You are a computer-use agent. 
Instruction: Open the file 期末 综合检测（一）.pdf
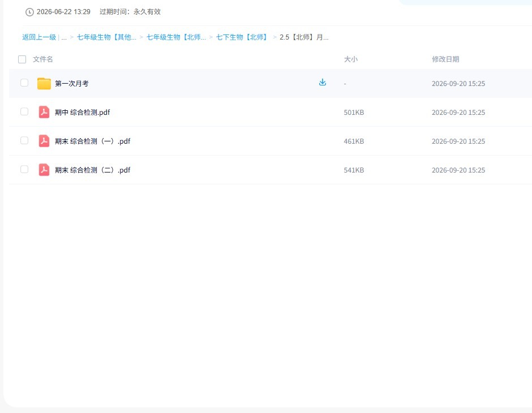pos(93,141)
